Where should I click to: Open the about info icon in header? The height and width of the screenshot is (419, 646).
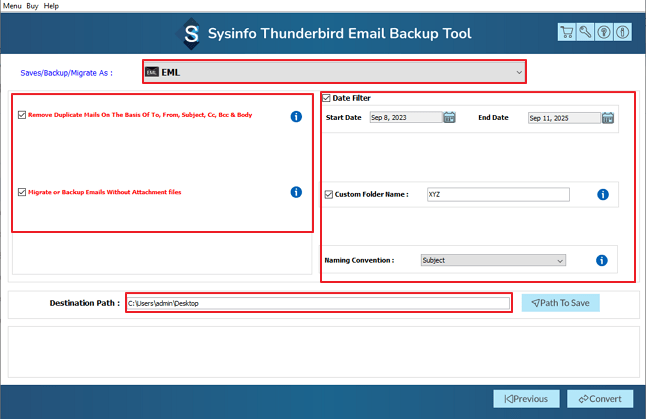click(x=623, y=32)
